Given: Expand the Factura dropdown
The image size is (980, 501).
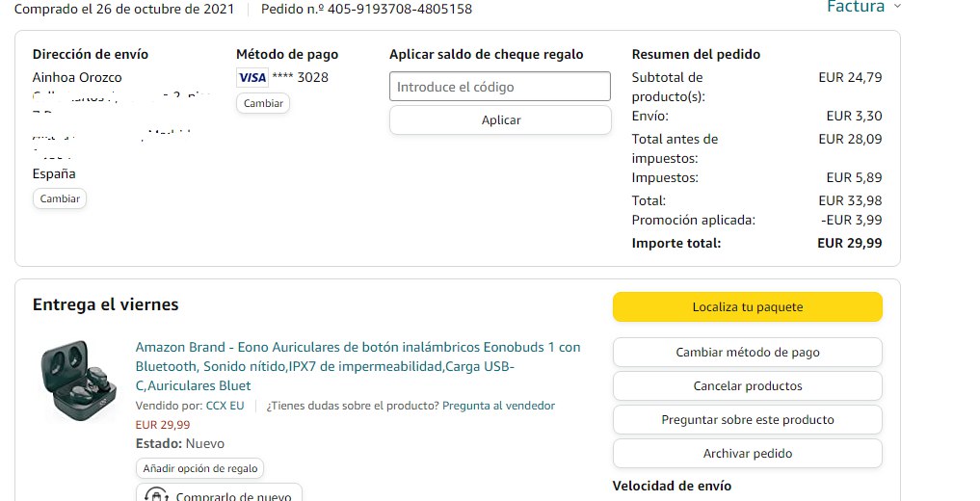Looking at the screenshot, I should (x=856, y=7).
